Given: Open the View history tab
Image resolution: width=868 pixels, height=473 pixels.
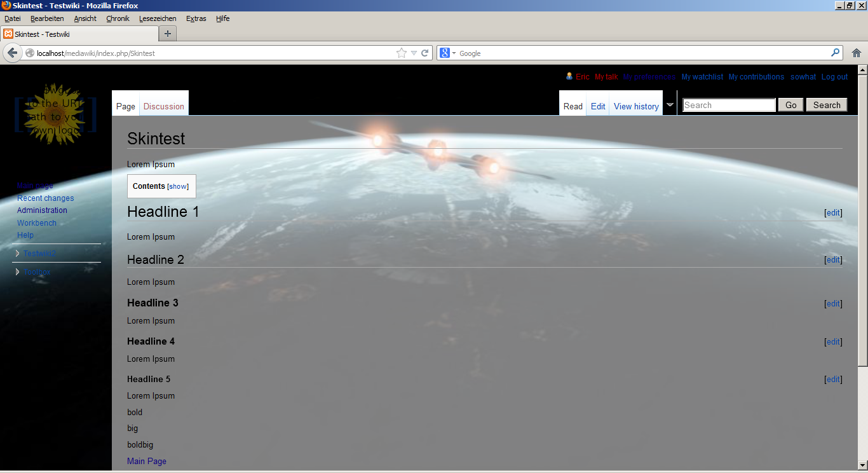Looking at the screenshot, I should click(x=636, y=106).
